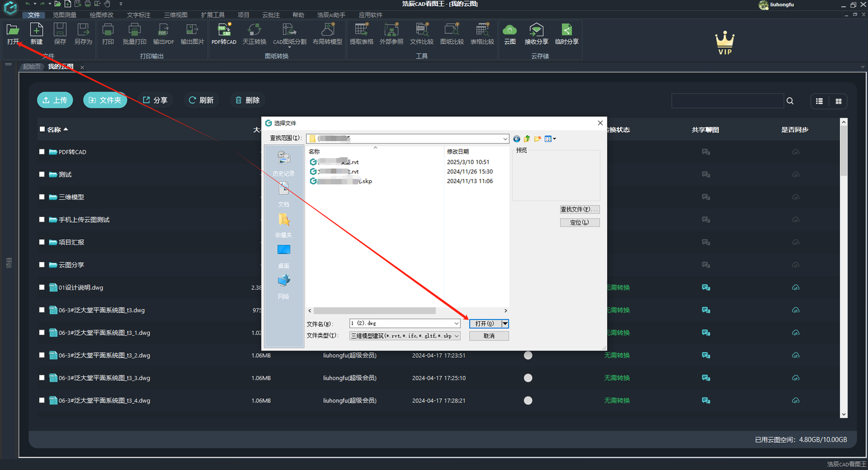Switch to list view layout
Screen dimensions: 868x470
pyautogui.click(x=819, y=101)
